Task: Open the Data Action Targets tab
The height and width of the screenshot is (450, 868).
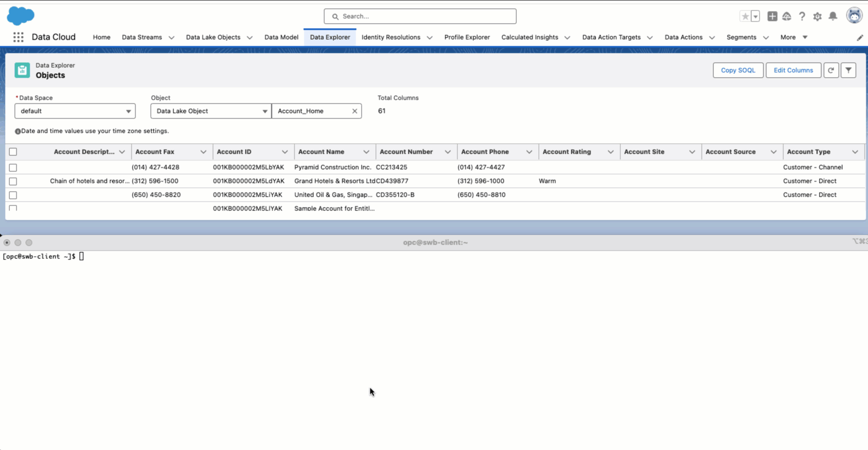Action: click(x=612, y=37)
